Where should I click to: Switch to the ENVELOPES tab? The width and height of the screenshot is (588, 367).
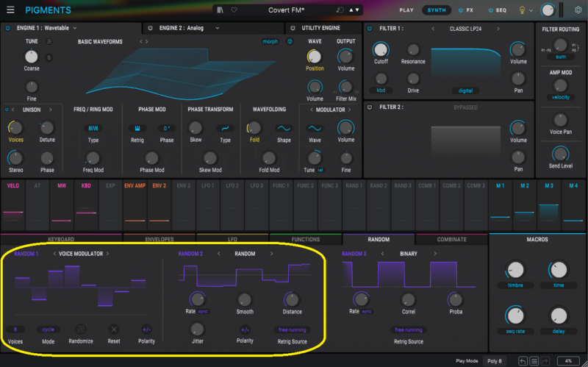(x=159, y=239)
